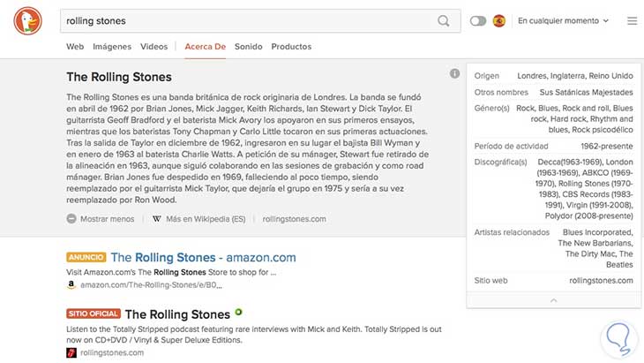Open the hamburger menu icon
Screen dimensions: 644x363
pyautogui.click(x=632, y=20)
